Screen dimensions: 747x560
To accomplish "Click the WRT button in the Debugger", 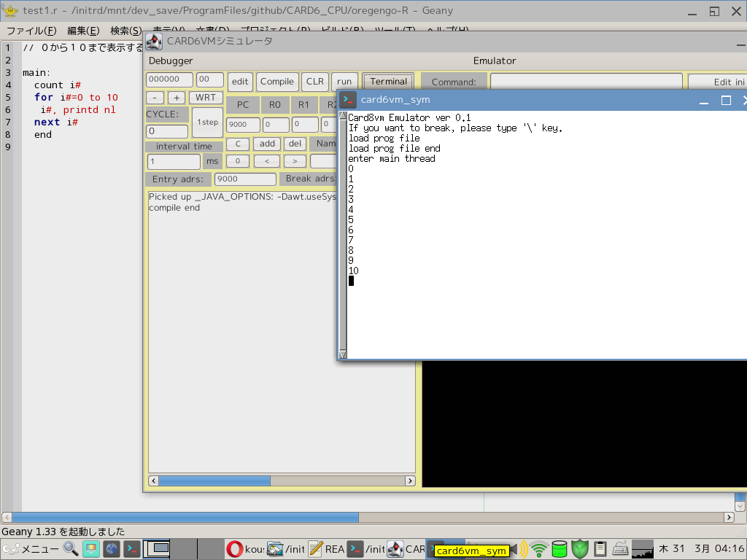I will click(x=206, y=98).
